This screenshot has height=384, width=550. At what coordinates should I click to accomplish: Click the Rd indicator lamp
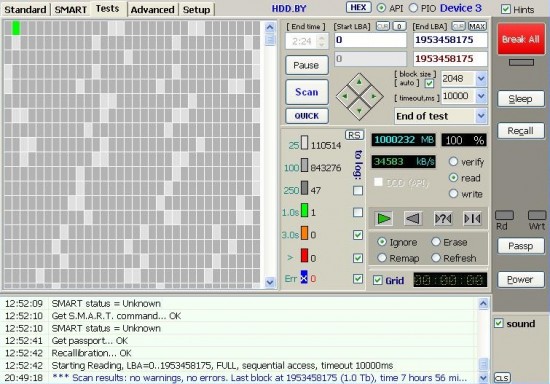(504, 215)
